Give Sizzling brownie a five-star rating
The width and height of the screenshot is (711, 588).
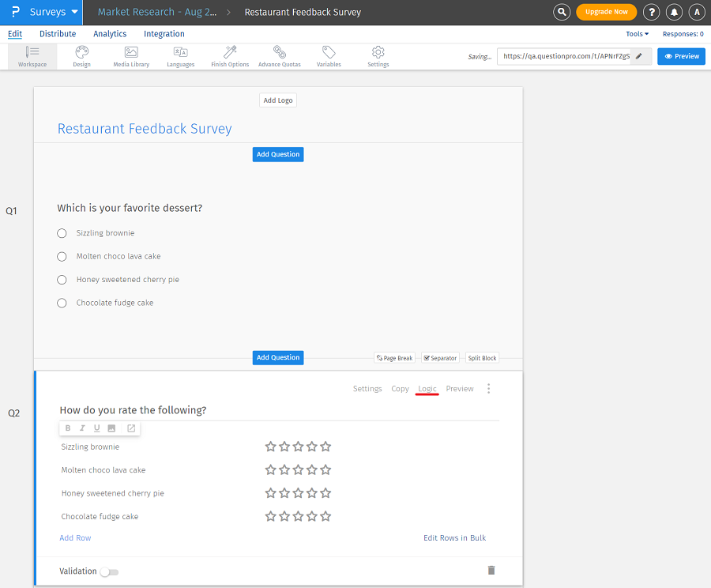(325, 447)
